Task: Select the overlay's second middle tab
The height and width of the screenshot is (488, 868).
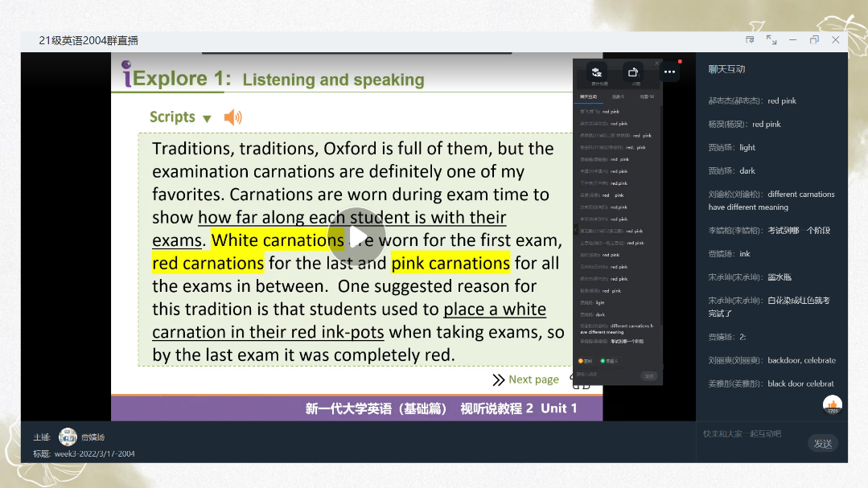Action: click(618, 96)
